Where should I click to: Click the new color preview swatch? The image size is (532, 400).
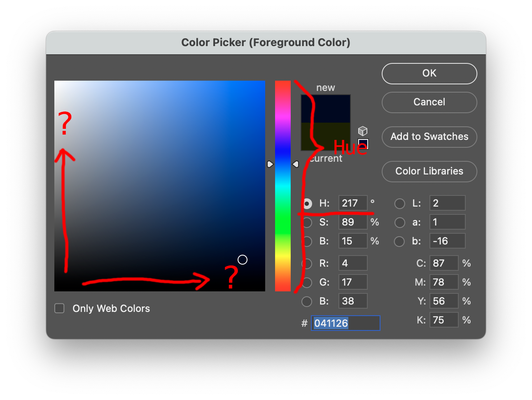click(326, 108)
